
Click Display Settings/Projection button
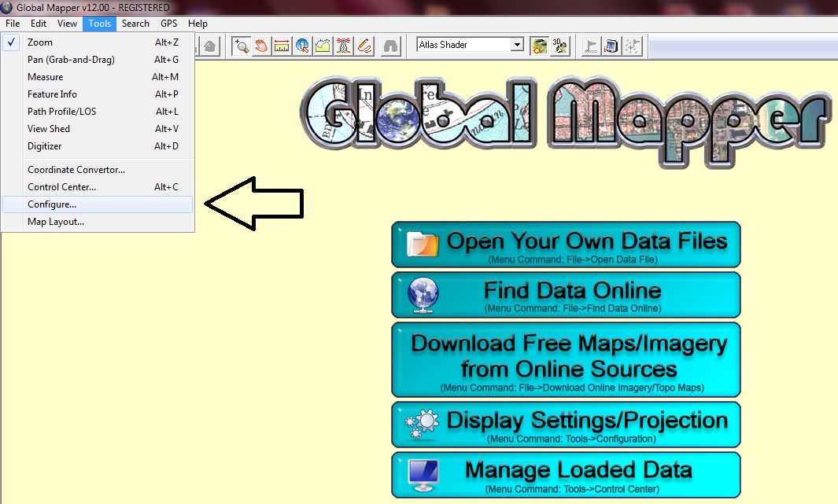click(x=566, y=425)
